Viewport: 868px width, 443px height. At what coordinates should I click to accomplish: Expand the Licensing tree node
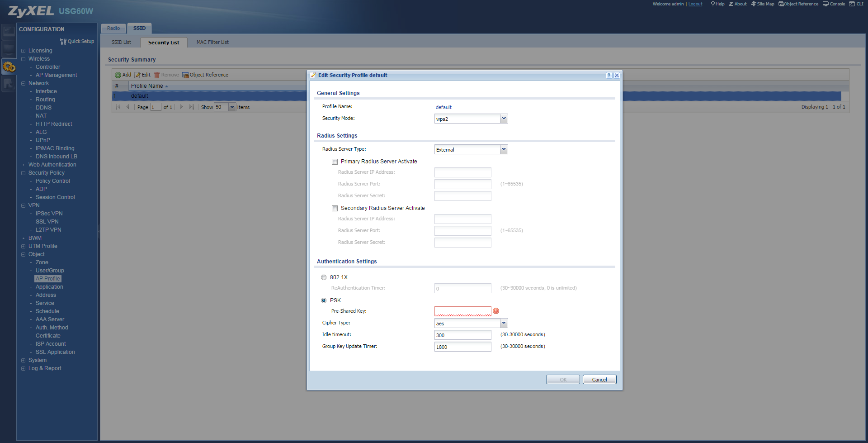click(x=24, y=51)
